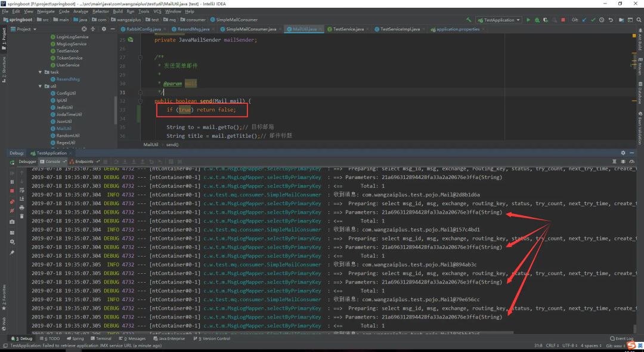Place cursor on line 33 return false statement

point(216,110)
